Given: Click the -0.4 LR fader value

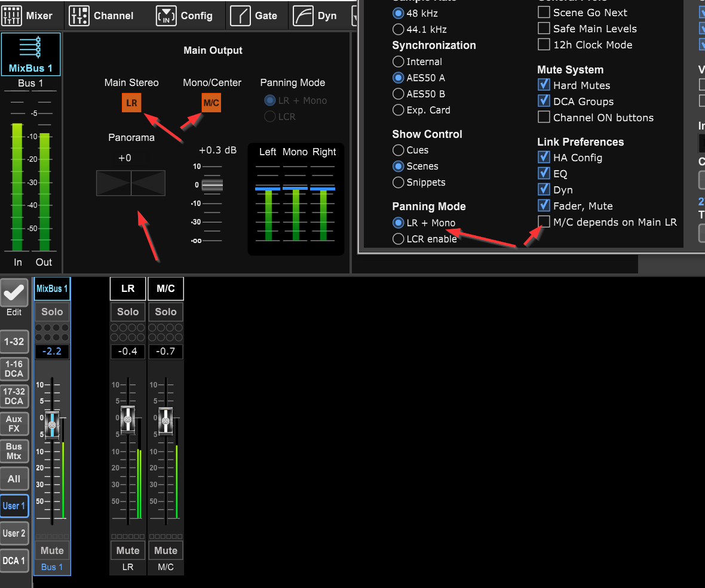Looking at the screenshot, I should (x=128, y=351).
